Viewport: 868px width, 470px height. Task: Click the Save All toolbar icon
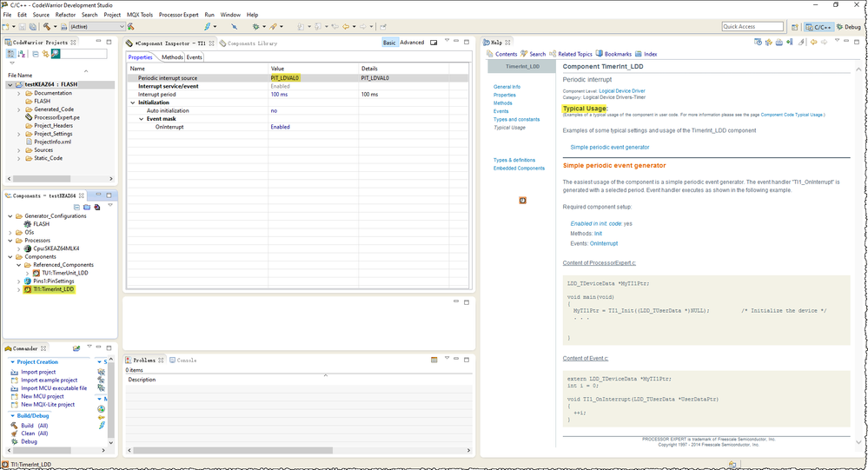[33, 27]
